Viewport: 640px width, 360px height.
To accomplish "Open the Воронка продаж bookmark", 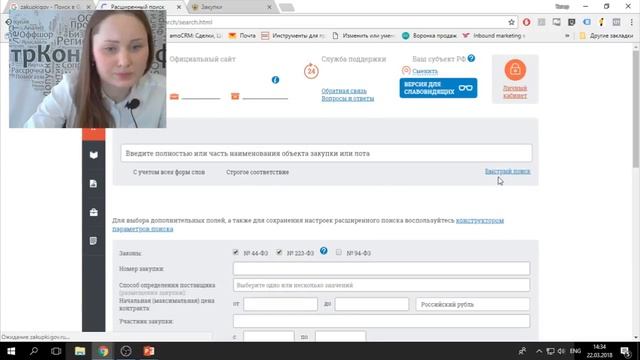I will [429, 36].
